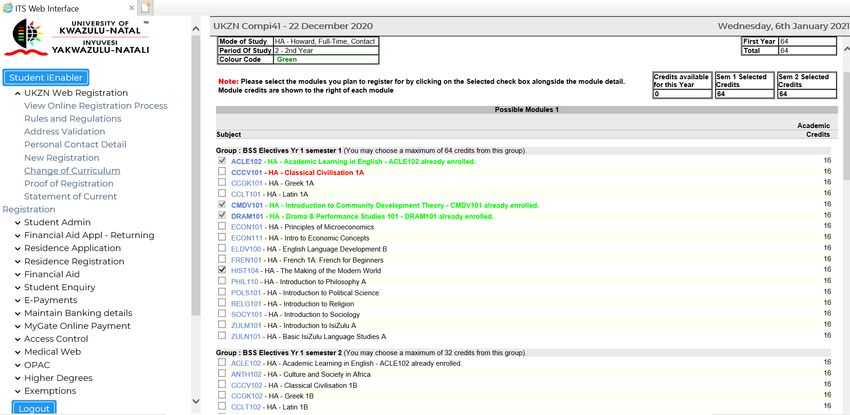Select the CCGK101 Greek 1A checkbox
Image resolution: width=850 pixels, height=415 pixels.
(x=222, y=183)
